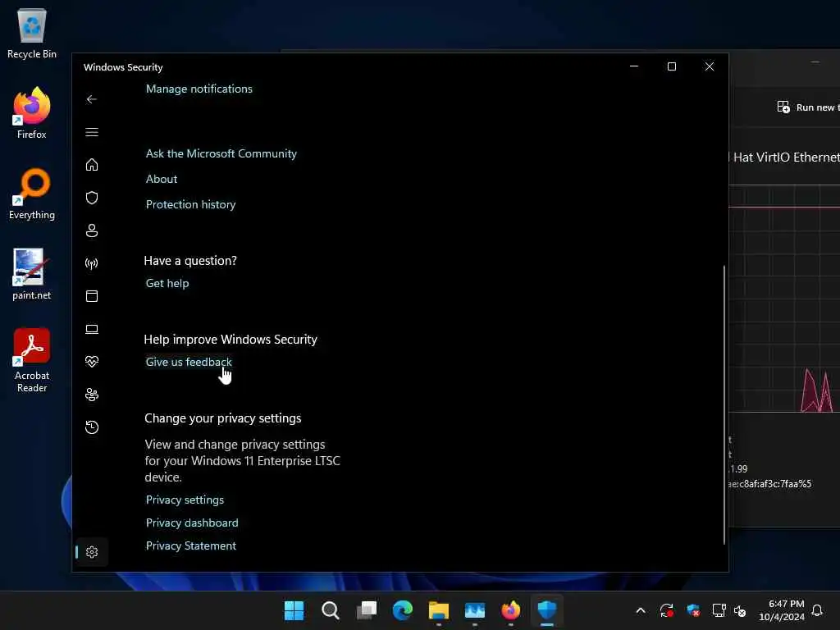The height and width of the screenshot is (630, 840).
Task: Open App & browser control icon
Action: 92,295
